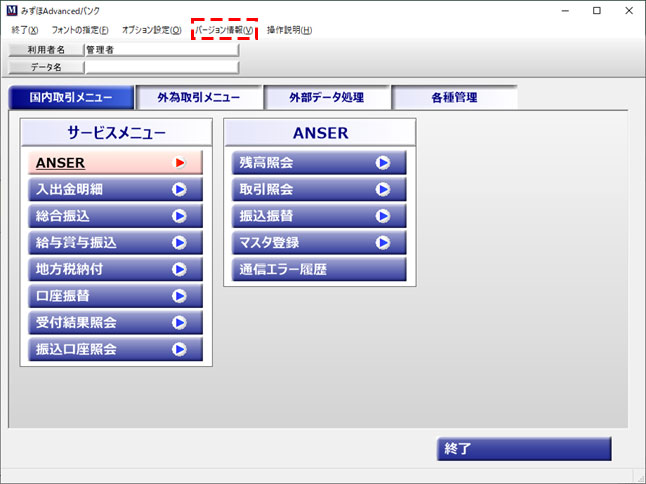Image resolution: width=646 pixels, height=484 pixels.
Task: Open the 振込口座照会 service
Action: tap(115, 349)
